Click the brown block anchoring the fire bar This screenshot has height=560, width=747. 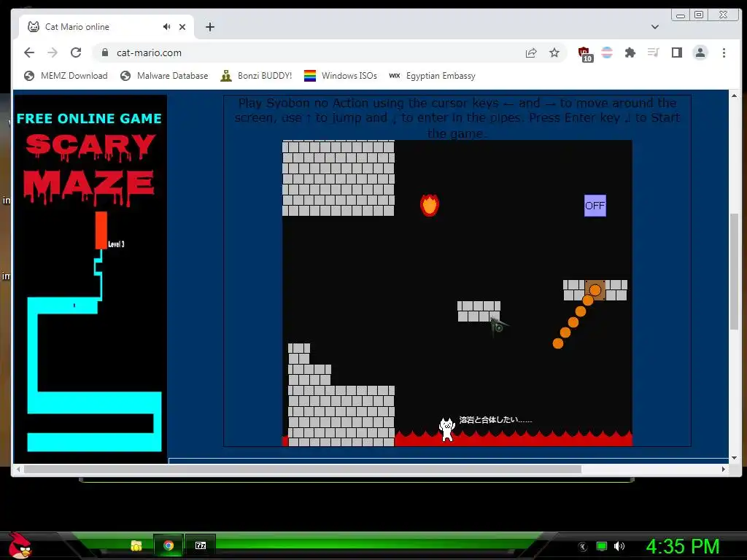coord(595,290)
